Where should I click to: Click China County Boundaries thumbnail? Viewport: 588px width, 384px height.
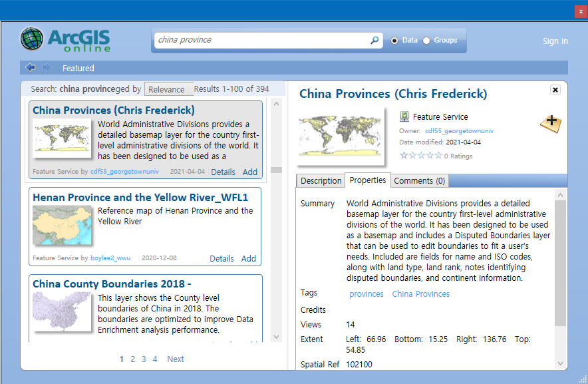[62, 312]
